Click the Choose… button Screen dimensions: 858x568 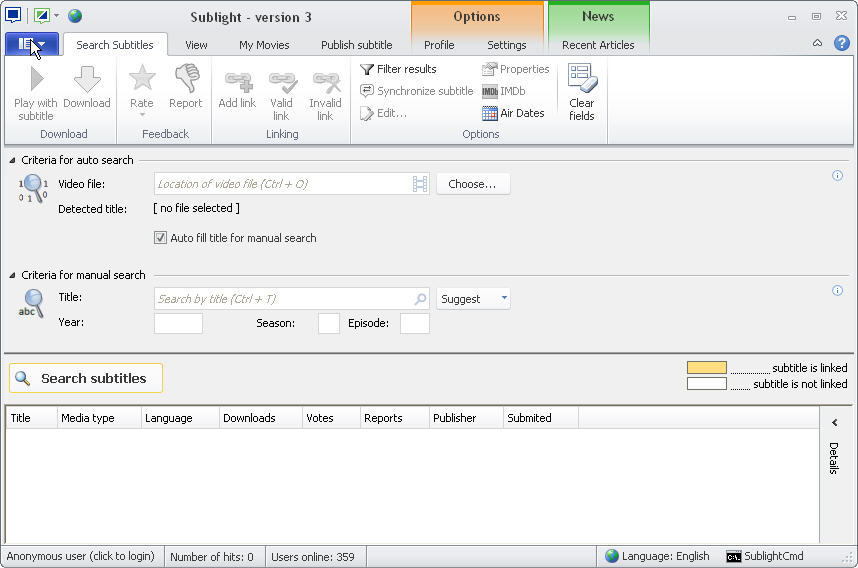click(473, 184)
